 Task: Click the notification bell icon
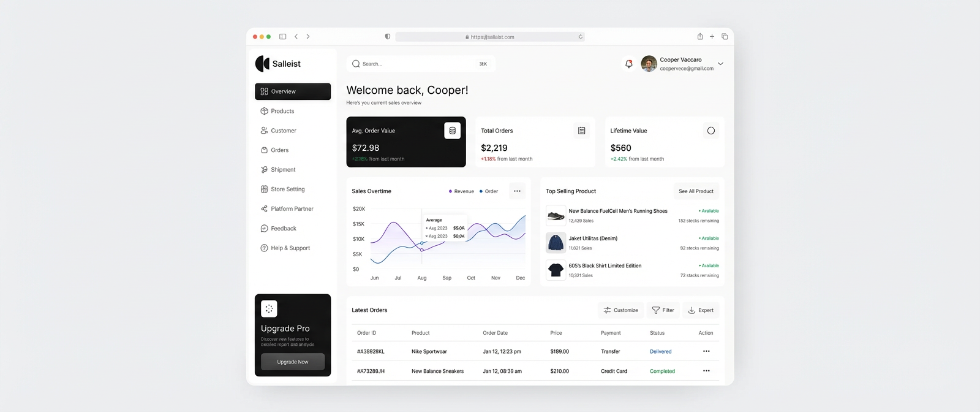[628, 64]
